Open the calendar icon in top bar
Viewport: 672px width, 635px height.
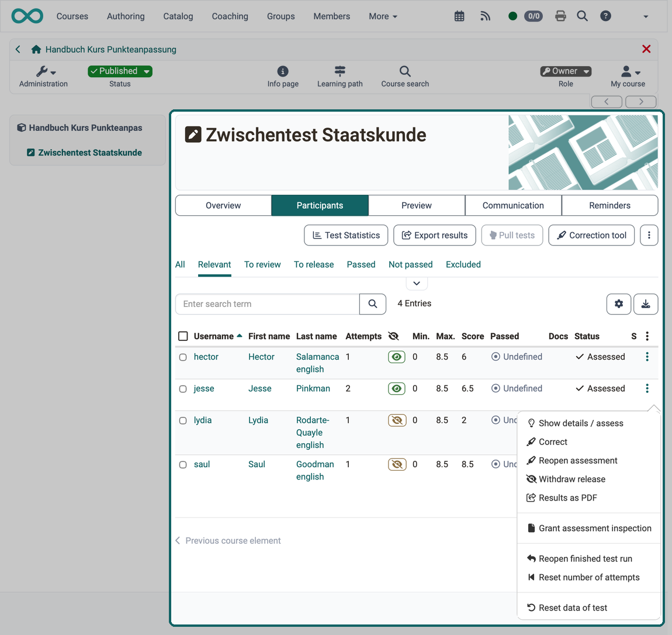click(459, 16)
